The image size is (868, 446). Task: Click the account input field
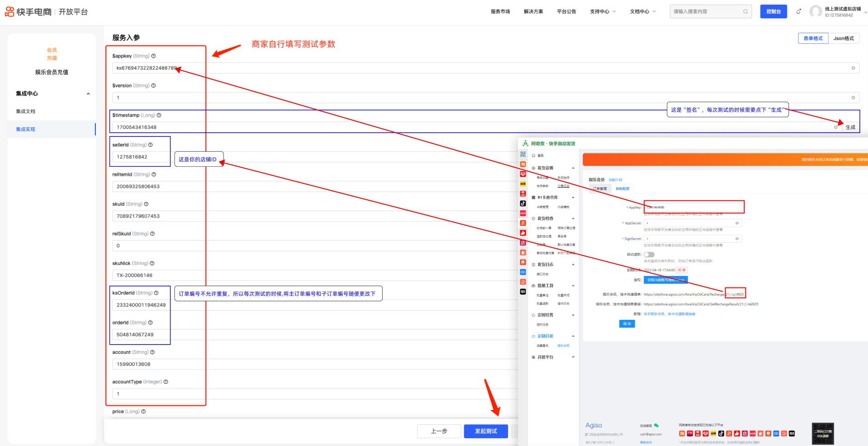click(x=315, y=364)
